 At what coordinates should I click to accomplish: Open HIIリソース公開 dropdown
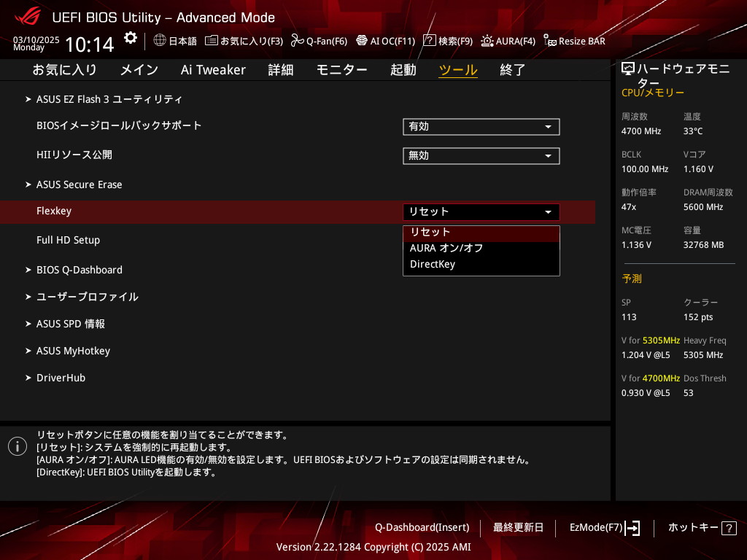tap(481, 156)
